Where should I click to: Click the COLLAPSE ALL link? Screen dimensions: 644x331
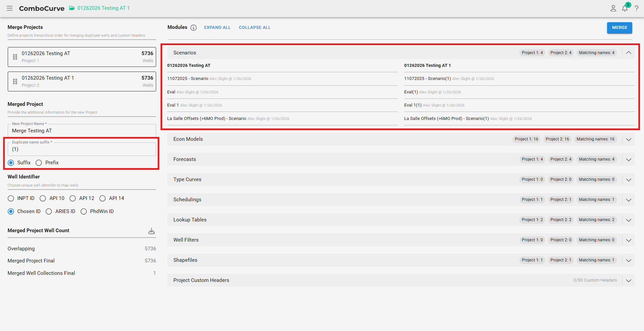pos(255,28)
